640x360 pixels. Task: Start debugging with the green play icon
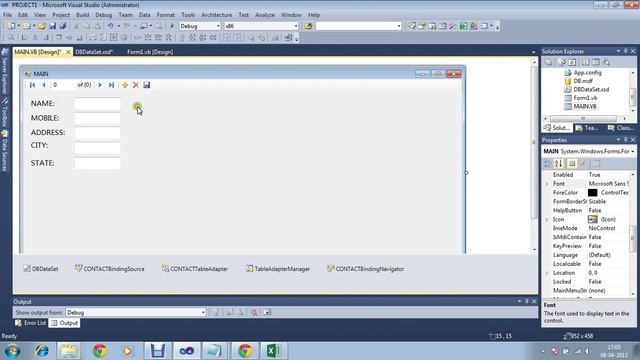coord(172,26)
